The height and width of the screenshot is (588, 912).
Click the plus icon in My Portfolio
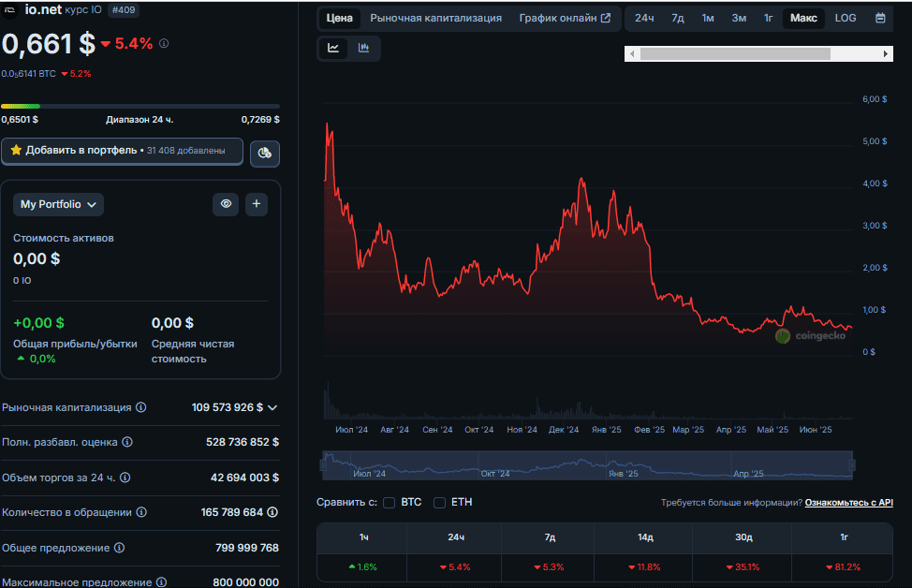[x=257, y=204]
